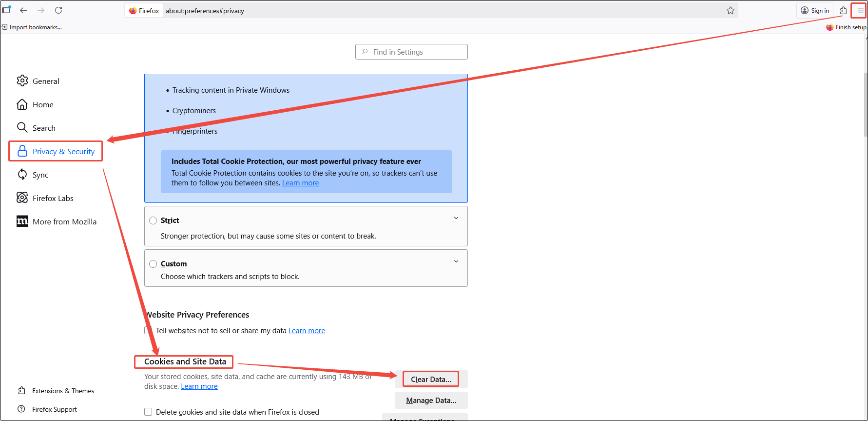
Task: Reload the current page
Action: (58, 10)
